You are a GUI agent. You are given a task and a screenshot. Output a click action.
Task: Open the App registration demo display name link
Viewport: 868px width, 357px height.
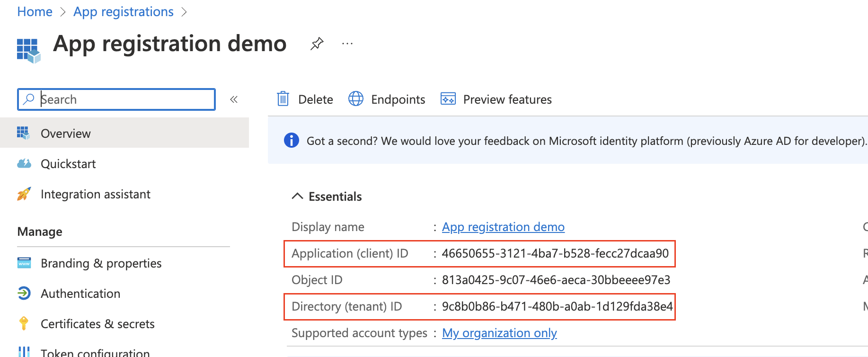click(x=503, y=227)
